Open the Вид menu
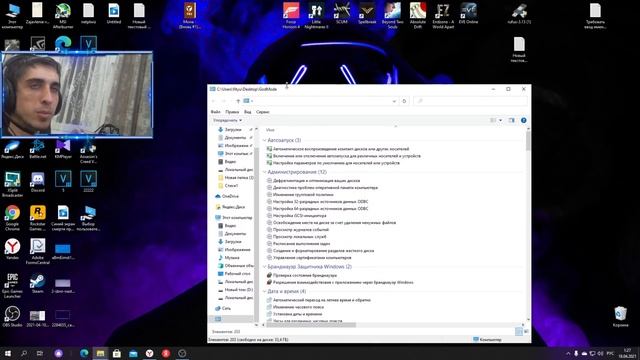Viewport: 640px width, 360px height. click(248, 112)
